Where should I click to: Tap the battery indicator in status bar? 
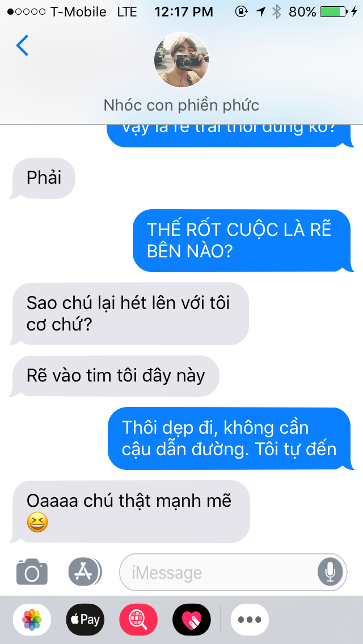tap(333, 12)
